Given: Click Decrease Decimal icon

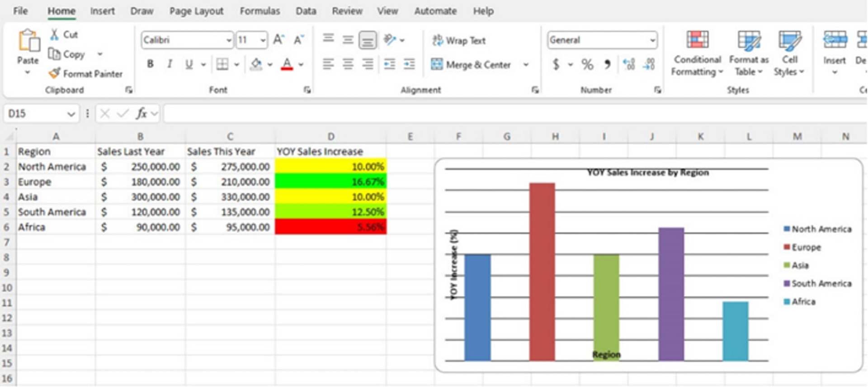Looking at the screenshot, I should (649, 64).
